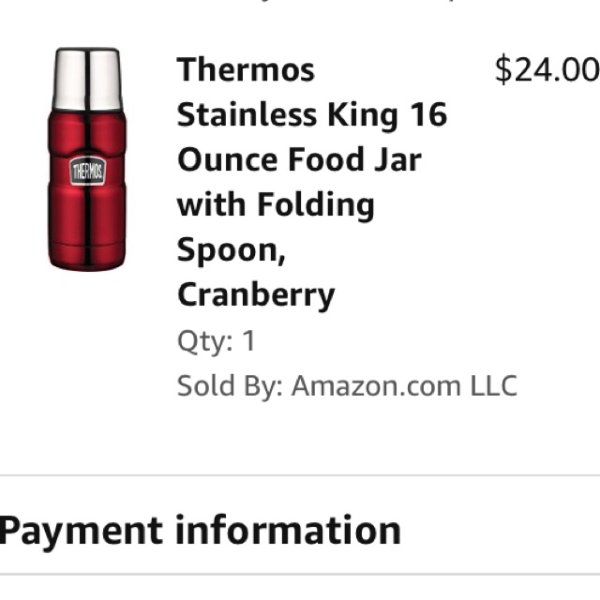
Task: Click the 'Payment information' heading
Action: pos(200,531)
